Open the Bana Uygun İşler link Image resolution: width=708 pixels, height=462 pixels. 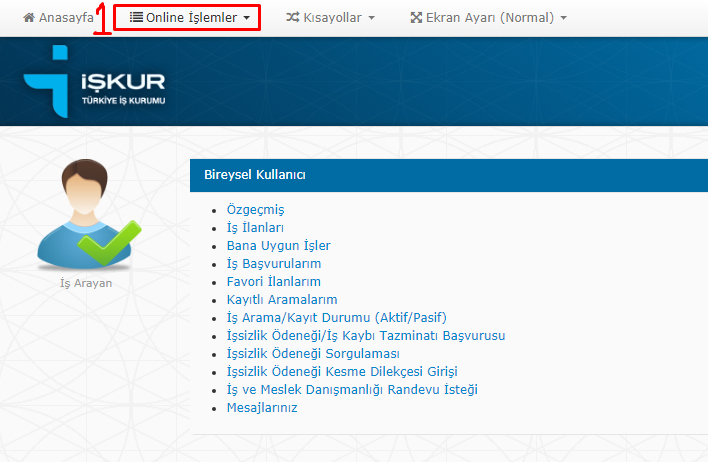pyautogui.click(x=279, y=245)
